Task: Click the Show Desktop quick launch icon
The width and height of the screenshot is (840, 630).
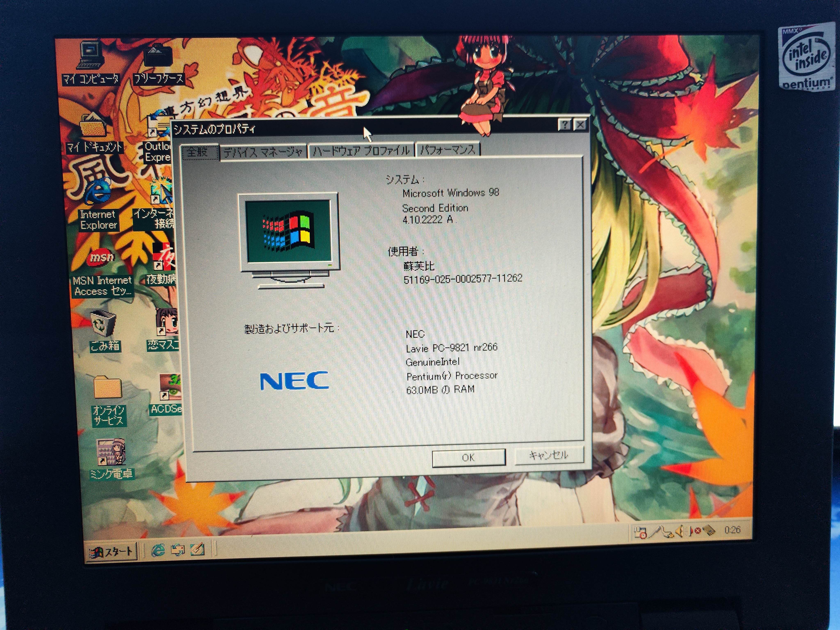Action: click(197, 549)
